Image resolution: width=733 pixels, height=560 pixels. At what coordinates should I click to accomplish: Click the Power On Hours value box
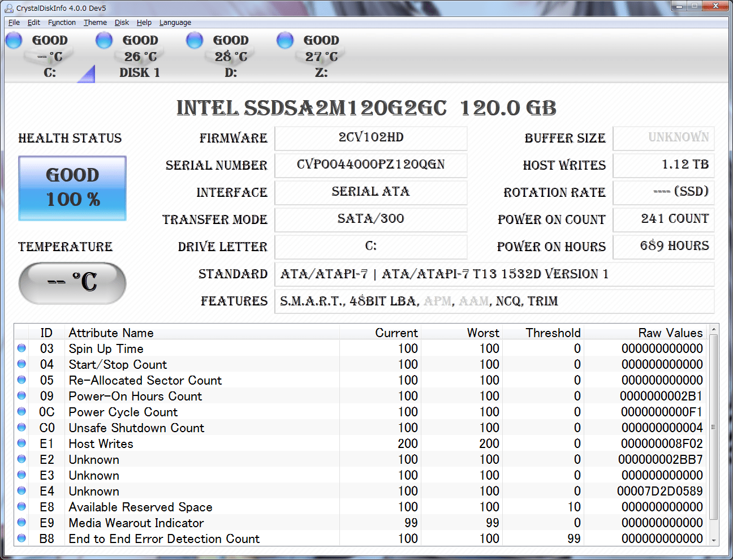pyautogui.click(x=663, y=247)
